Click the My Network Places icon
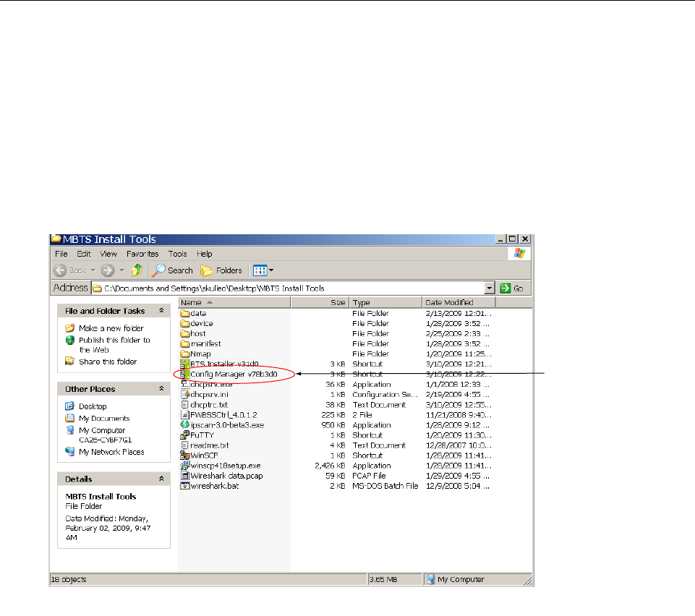This screenshot has height=616, width=695. coord(70,452)
